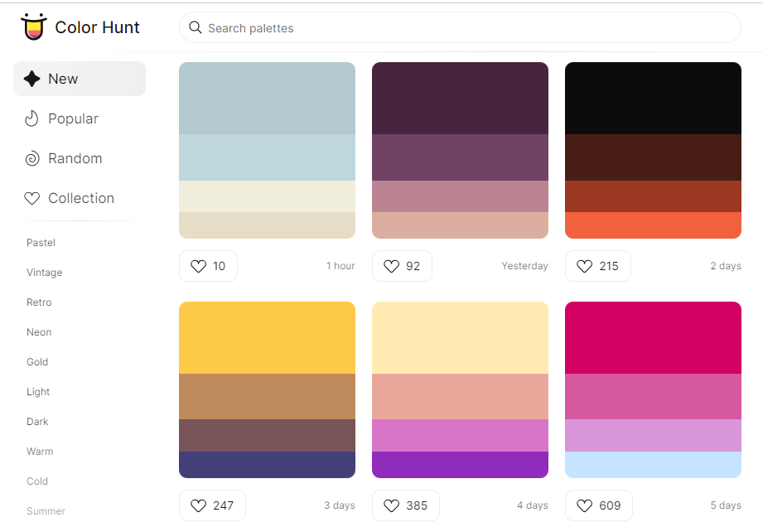Click the heart icon with 609 likes
Image resolution: width=763 pixels, height=532 pixels.
click(x=584, y=505)
